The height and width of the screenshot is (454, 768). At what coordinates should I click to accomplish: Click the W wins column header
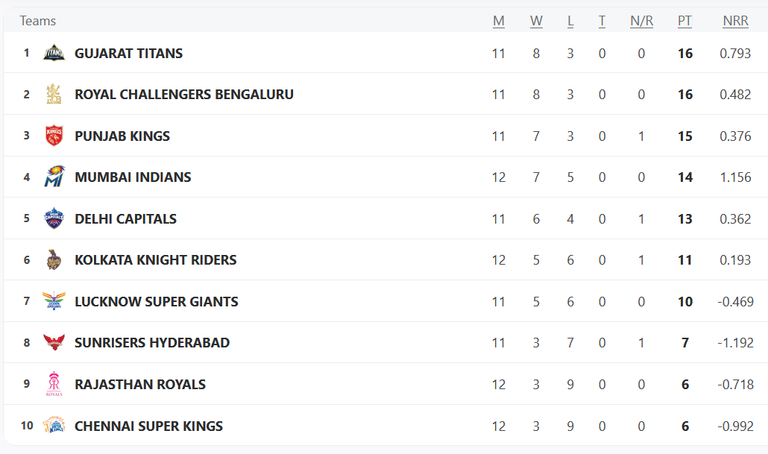click(x=536, y=21)
